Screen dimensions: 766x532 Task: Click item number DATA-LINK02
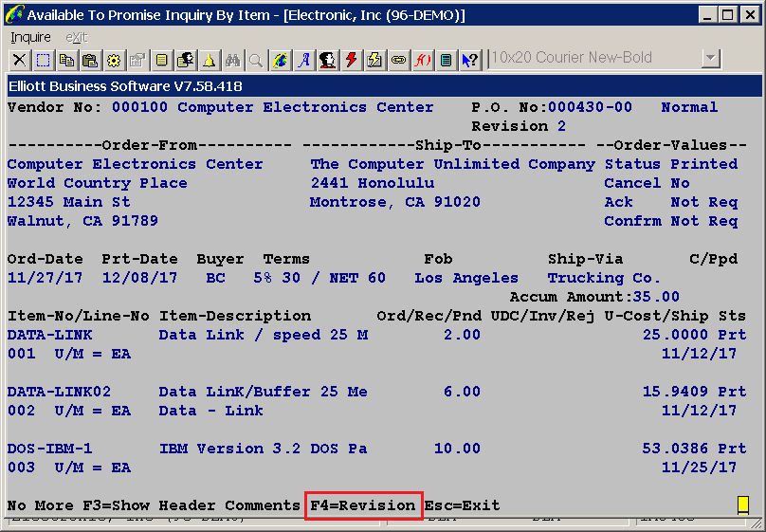(59, 392)
